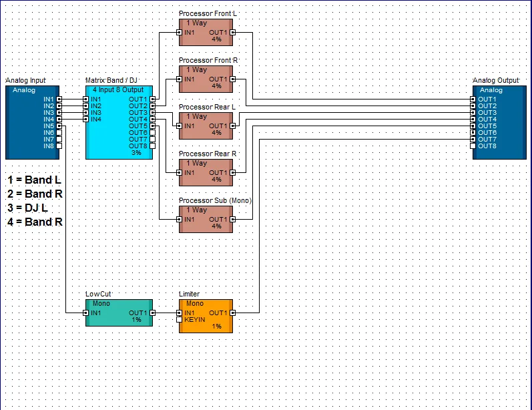Click the Analog Input block
This screenshot has width=532, height=410.
point(32,122)
